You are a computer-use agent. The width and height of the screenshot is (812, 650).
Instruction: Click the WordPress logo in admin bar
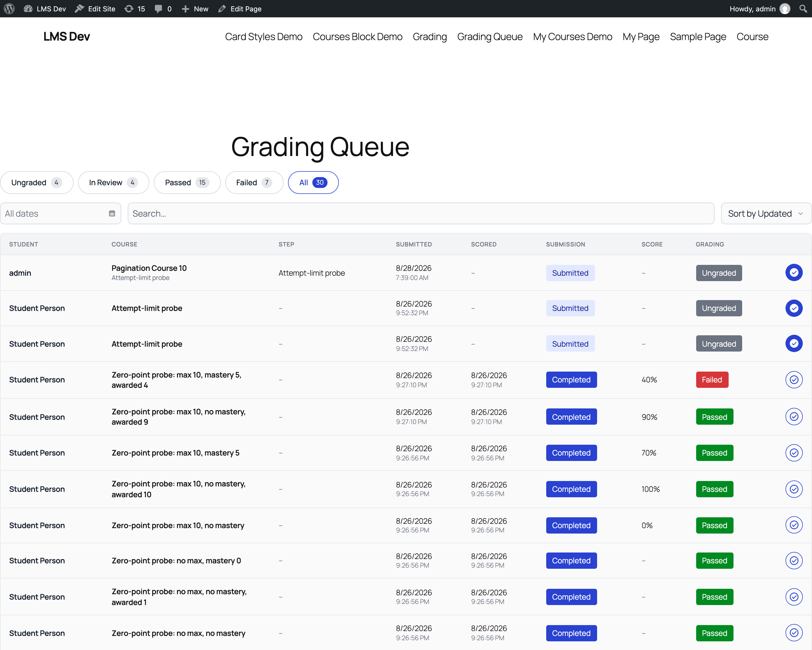[9, 9]
